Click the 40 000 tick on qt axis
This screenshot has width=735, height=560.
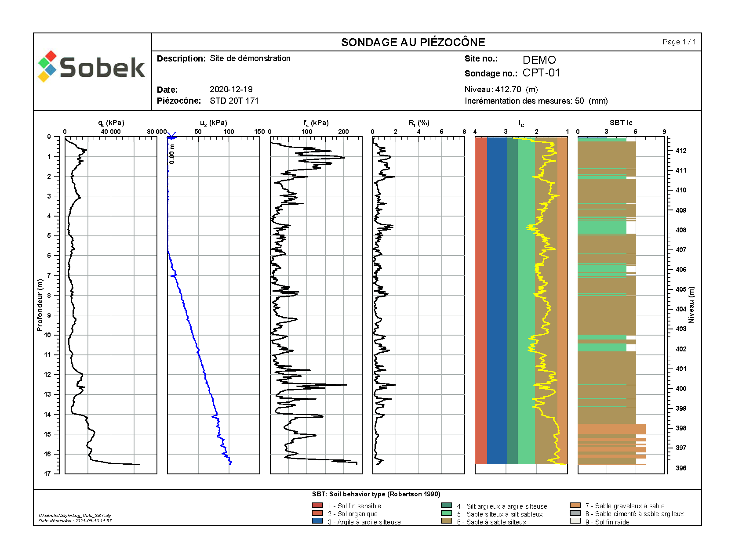pyautogui.click(x=111, y=132)
